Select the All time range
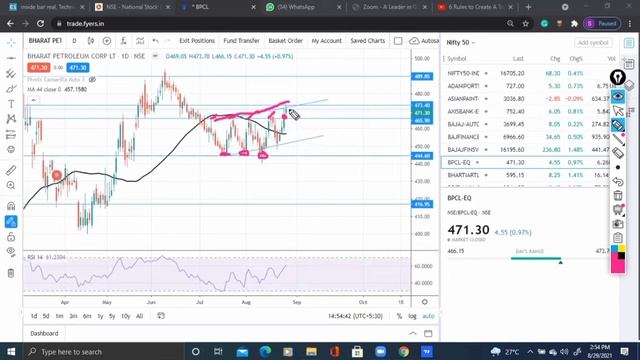This screenshot has height=360, width=640. (140, 316)
